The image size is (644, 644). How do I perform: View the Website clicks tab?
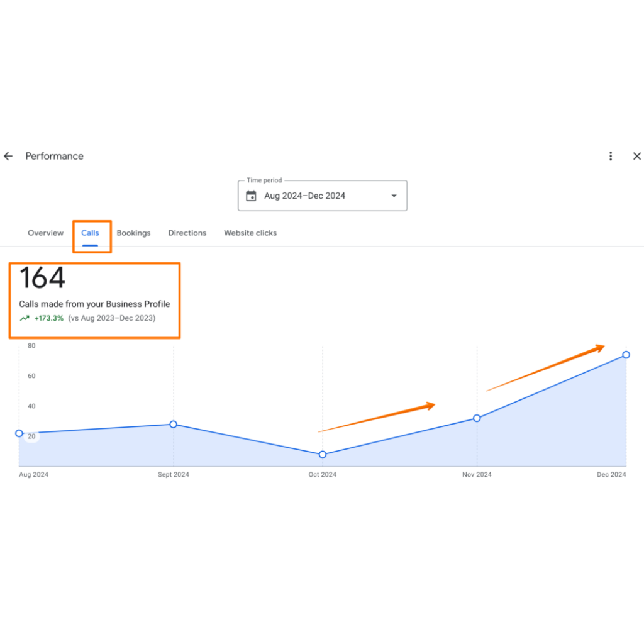tap(250, 233)
